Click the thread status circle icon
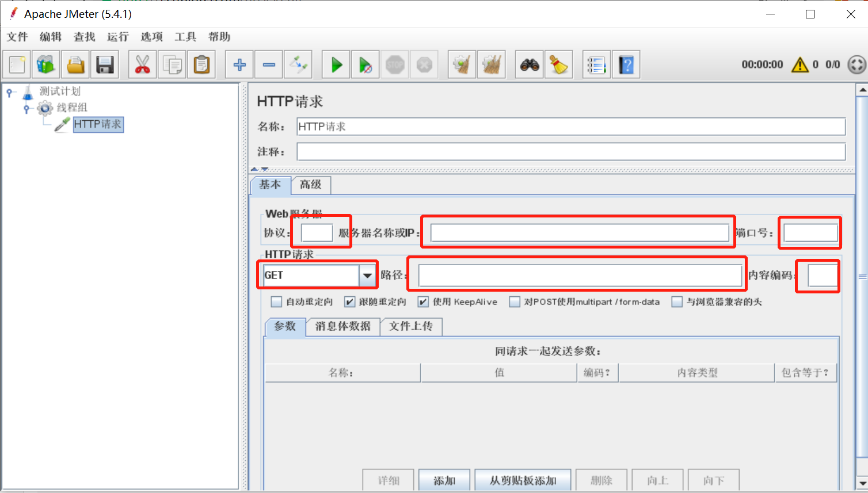 [x=856, y=64]
